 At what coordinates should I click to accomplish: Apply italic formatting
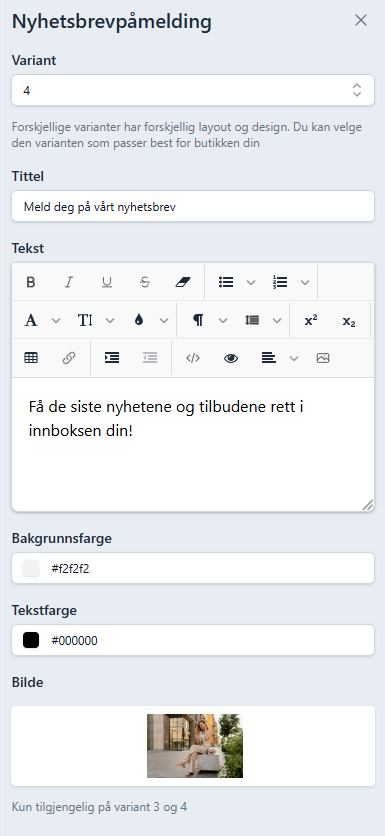click(69, 282)
